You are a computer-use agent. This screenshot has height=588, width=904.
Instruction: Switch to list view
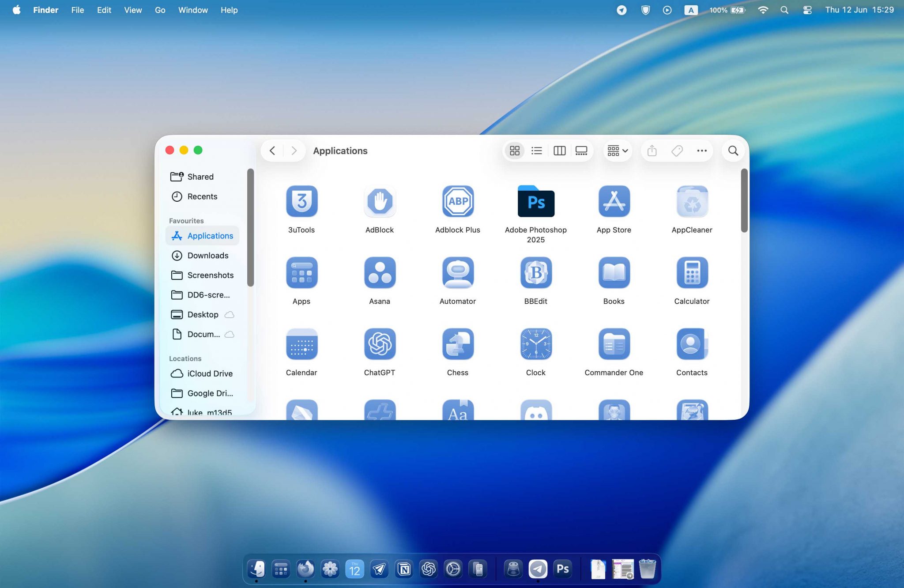point(536,151)
